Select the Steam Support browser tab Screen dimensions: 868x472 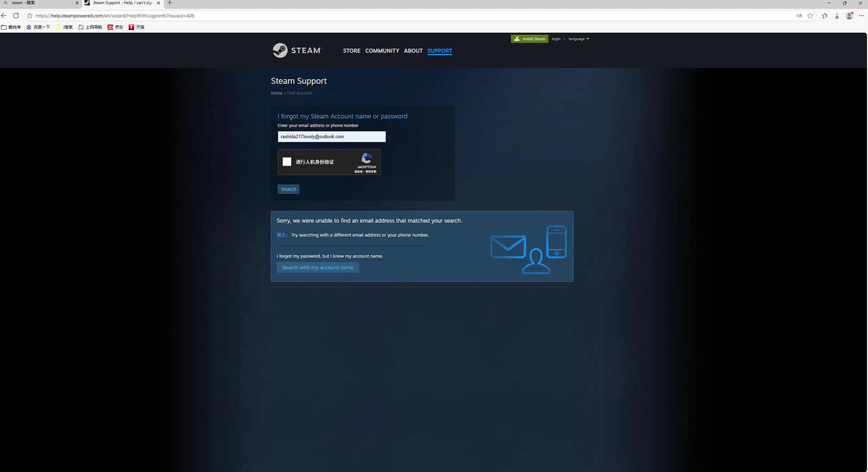coord(123,3)
